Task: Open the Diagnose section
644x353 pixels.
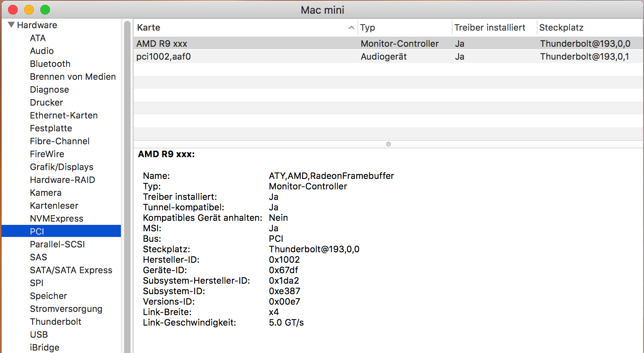Action: point(49,89)
